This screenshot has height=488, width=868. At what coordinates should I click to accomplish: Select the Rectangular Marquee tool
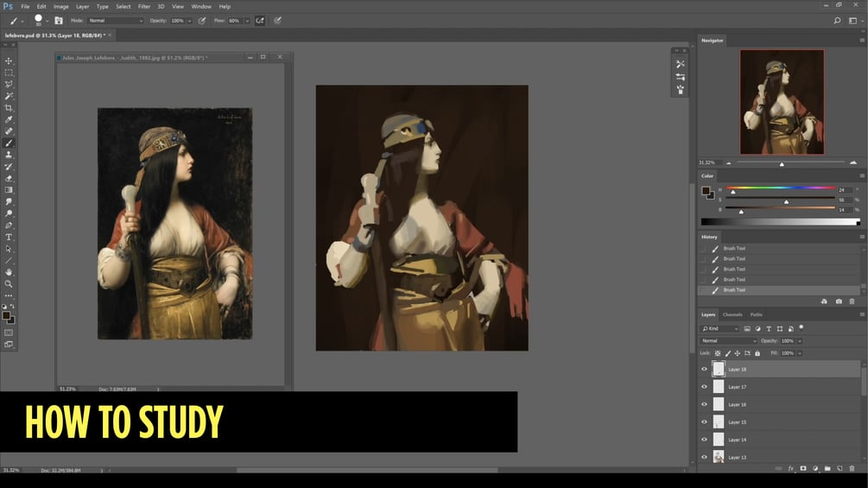pos(9,73)
